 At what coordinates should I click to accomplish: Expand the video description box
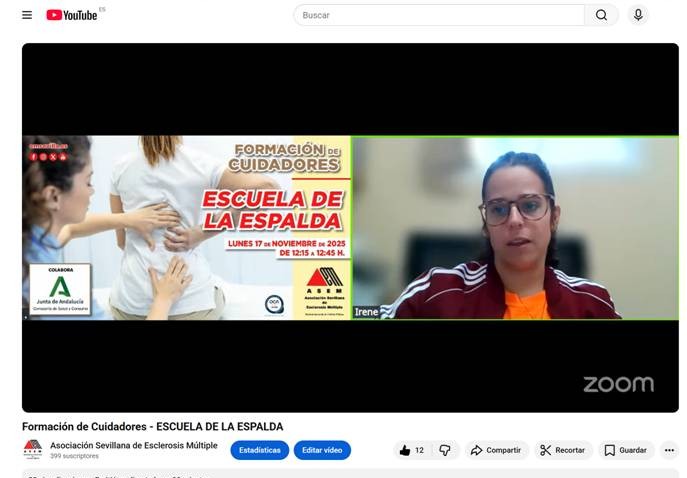click(350, 473)
